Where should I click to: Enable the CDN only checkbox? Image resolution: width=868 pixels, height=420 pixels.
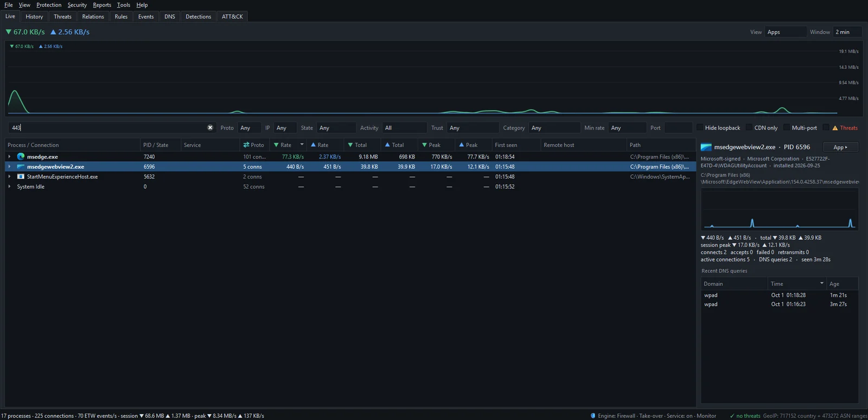coord(749,128)
